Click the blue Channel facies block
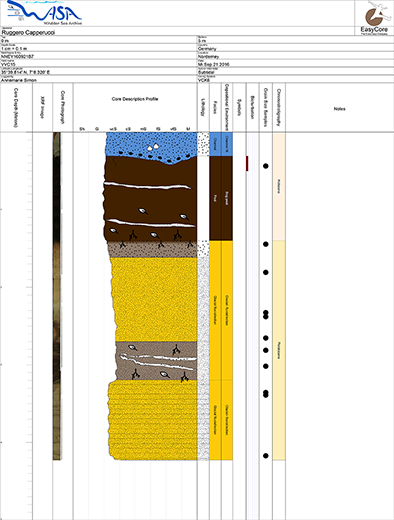 tap(215, 144)
